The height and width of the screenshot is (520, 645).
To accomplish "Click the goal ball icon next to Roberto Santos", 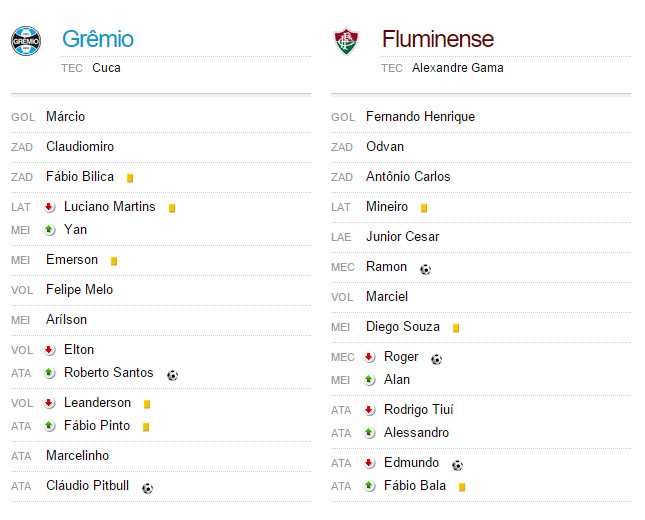I will [x=172, y=375].
